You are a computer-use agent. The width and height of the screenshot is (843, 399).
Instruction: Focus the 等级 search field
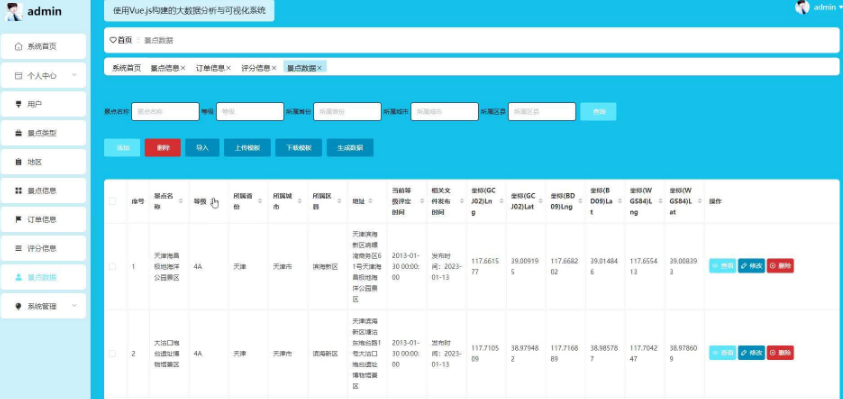tap(250, 111)
